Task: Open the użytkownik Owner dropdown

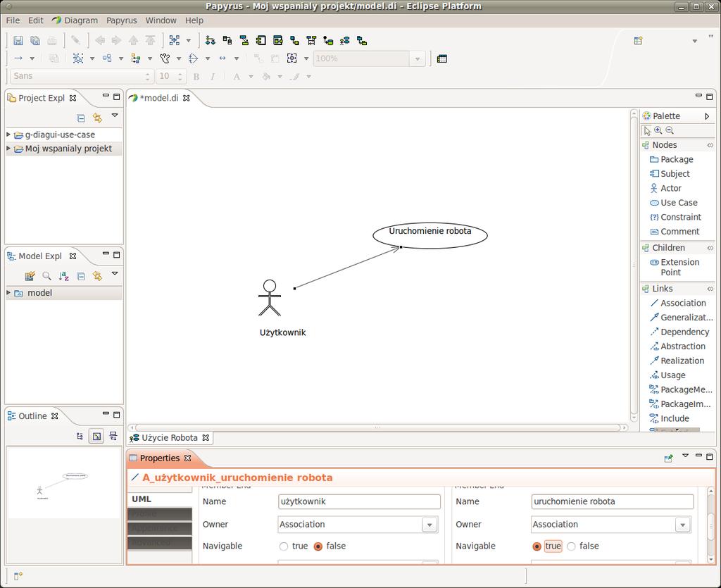Action: click(x=430, y=525)
